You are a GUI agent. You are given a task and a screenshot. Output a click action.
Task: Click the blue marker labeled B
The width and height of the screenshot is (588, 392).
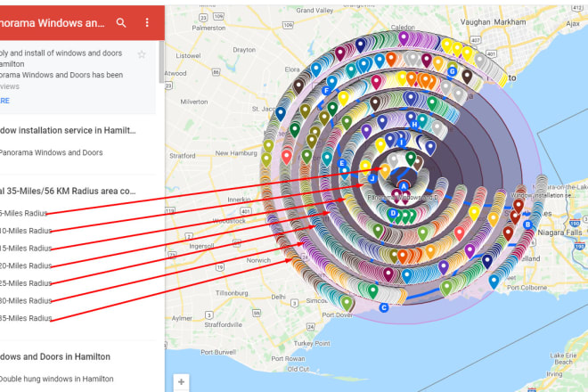coord(527,225)
